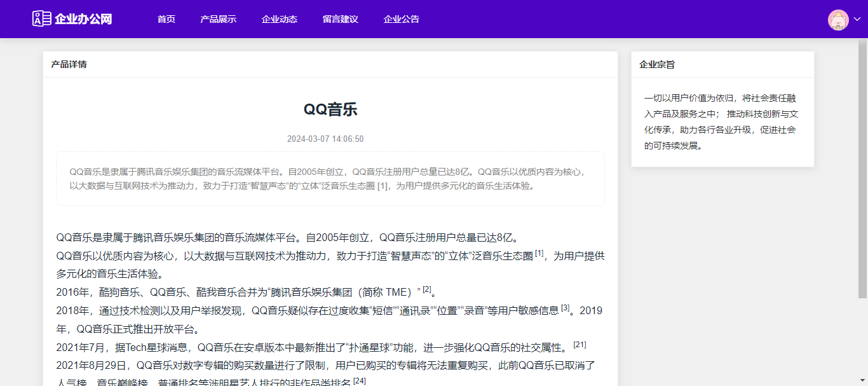Click citation [1] after 泛音乐生态圈 in body
Viewport: 868px width, 386px height.
(539, 253)
